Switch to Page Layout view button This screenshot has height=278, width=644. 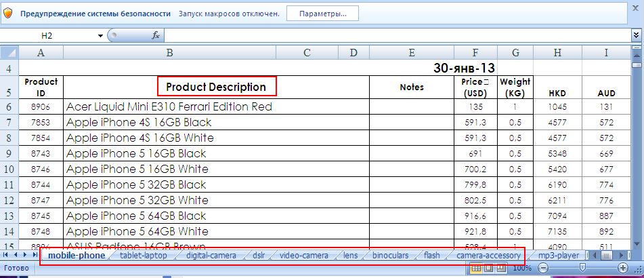click(488, 268)
